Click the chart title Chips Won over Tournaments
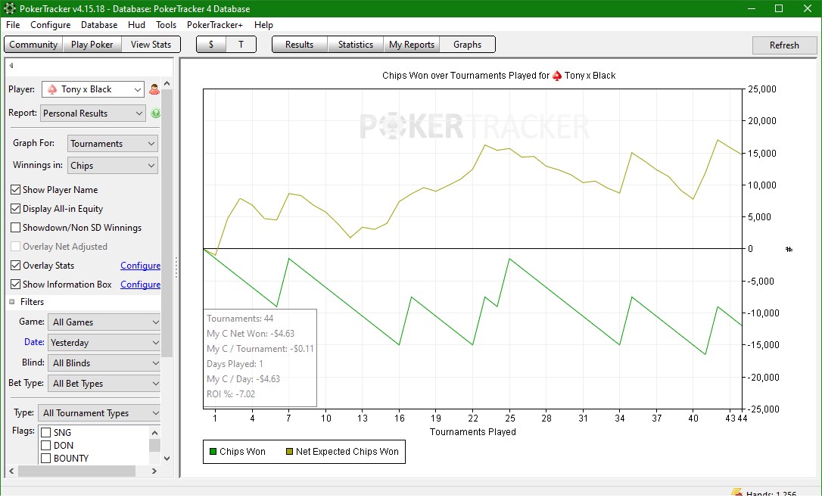 tap(499, 76)
